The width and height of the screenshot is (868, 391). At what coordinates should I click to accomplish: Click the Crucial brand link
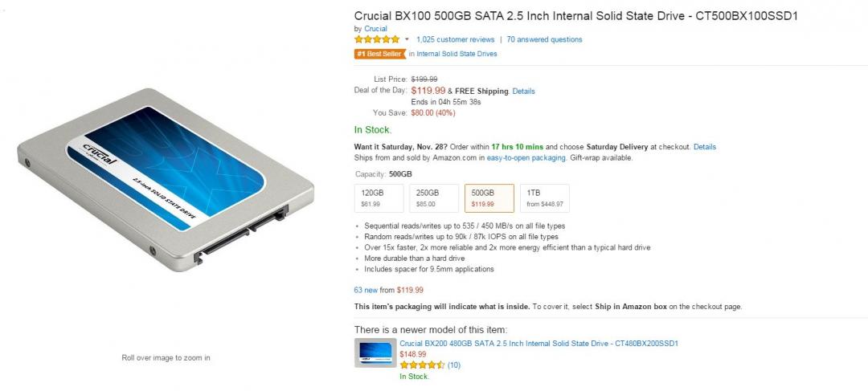pos(376,29)
